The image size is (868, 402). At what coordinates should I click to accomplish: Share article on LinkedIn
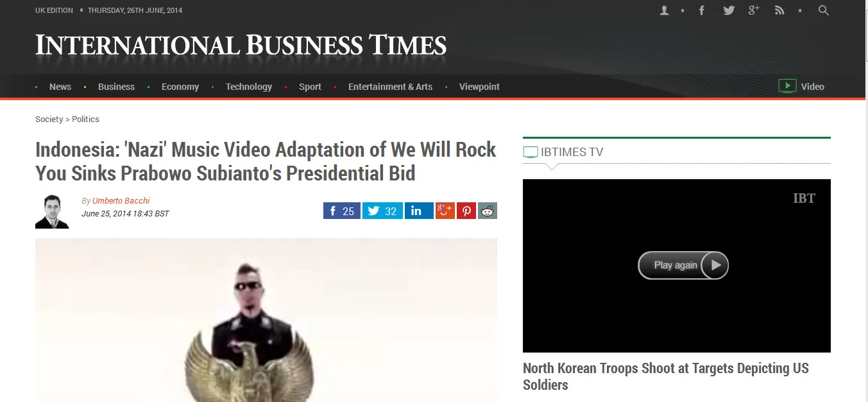coord(419,211)
